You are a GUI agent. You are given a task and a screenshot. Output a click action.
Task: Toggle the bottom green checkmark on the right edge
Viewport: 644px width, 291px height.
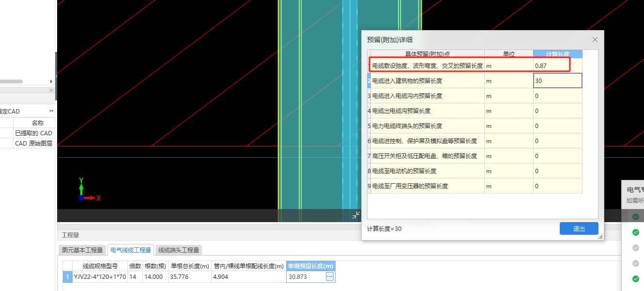(x=635, y=279)
